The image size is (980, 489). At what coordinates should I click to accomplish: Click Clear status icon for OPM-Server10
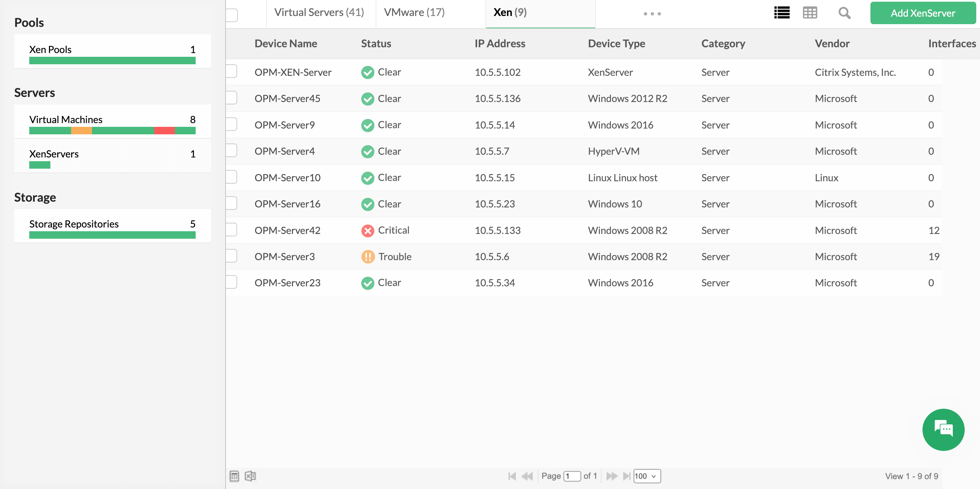pyautogui.click(x=367, y=178)
